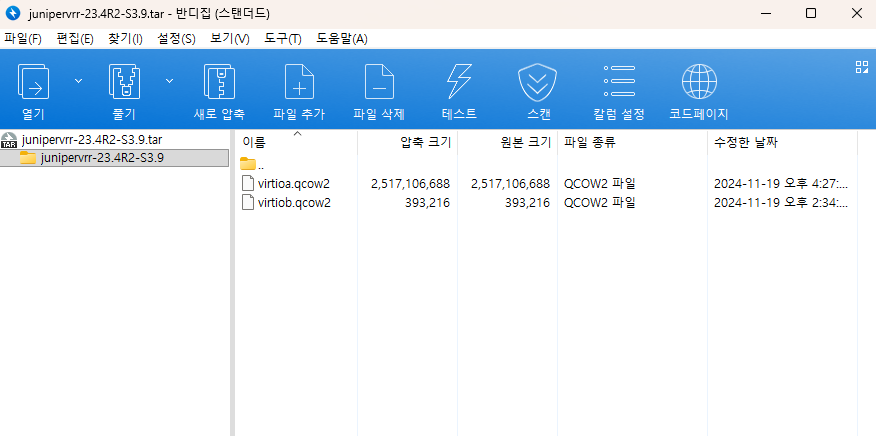Image resolution: width=876 pixels, height=436 pixels.
Task: Delete a file with 파일 삭제
Action: [379, 92]
